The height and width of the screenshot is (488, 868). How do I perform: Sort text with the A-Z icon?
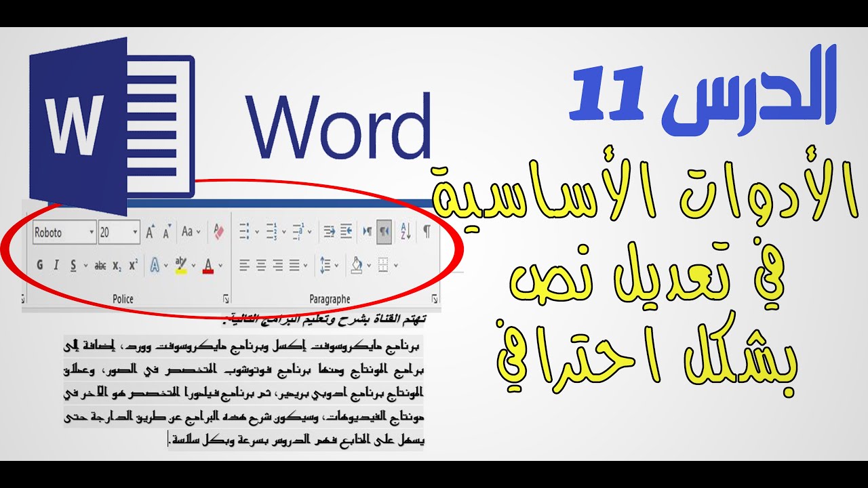tap(405, 232)
